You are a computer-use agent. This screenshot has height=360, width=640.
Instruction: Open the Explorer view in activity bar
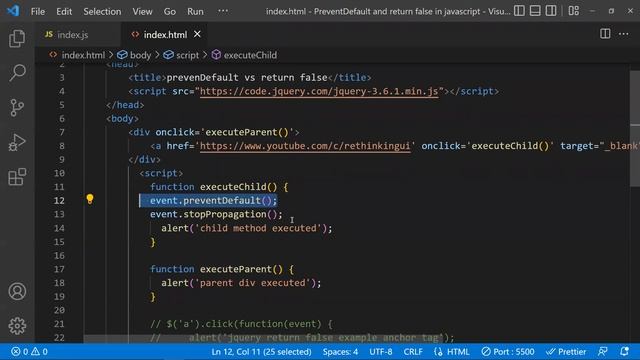pyautogui.click(x=17, y=38)
